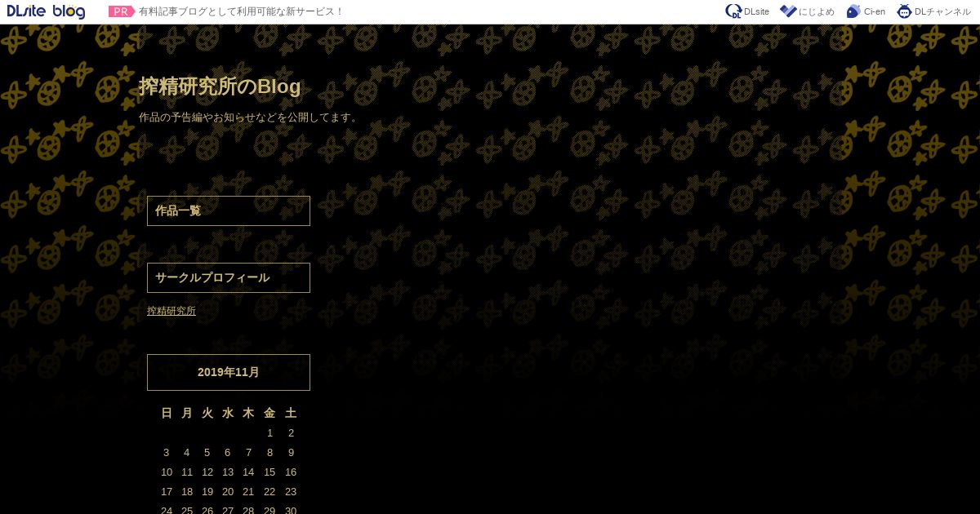Open the 有料記事ブログ PR announcement link
Image resolution: width=980 pixels, height=514 pixels.
242,11
